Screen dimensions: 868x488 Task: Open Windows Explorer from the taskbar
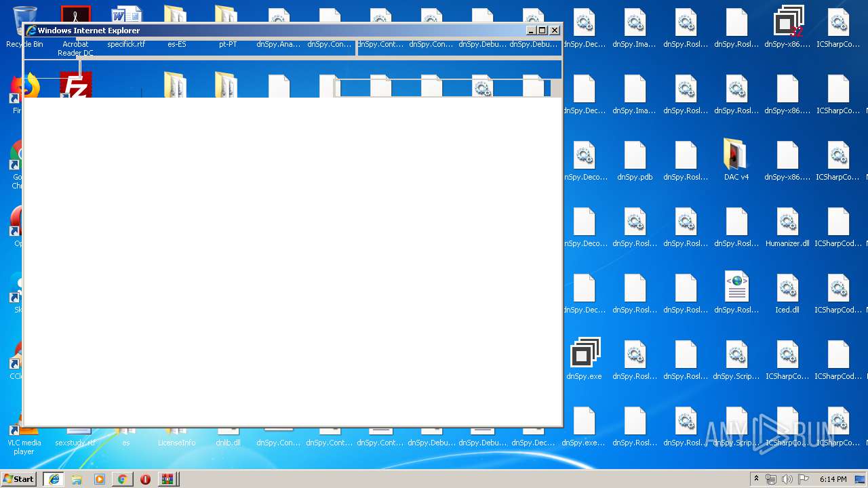click(77, 479)
